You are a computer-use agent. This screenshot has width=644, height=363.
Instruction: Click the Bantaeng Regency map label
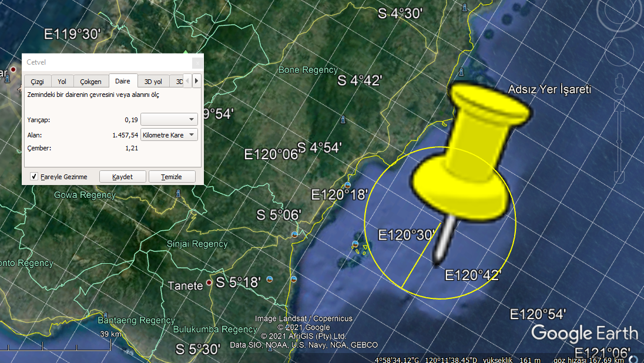click(x=136, y=320)
